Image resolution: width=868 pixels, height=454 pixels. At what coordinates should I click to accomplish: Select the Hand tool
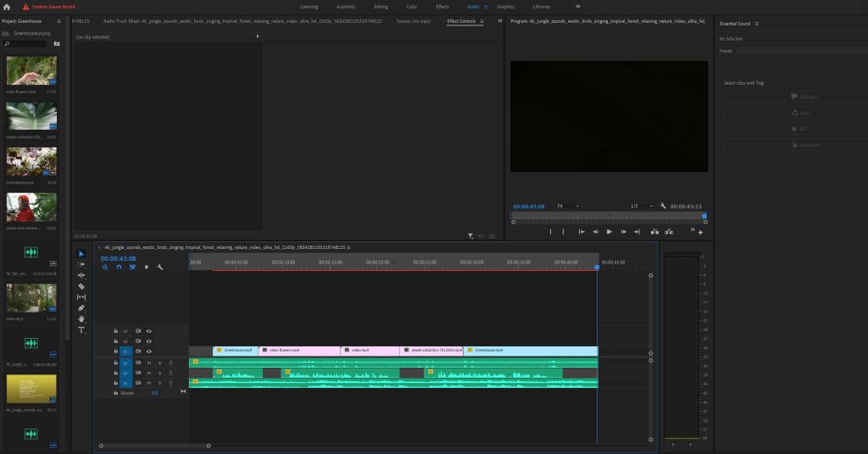(81, 319)
